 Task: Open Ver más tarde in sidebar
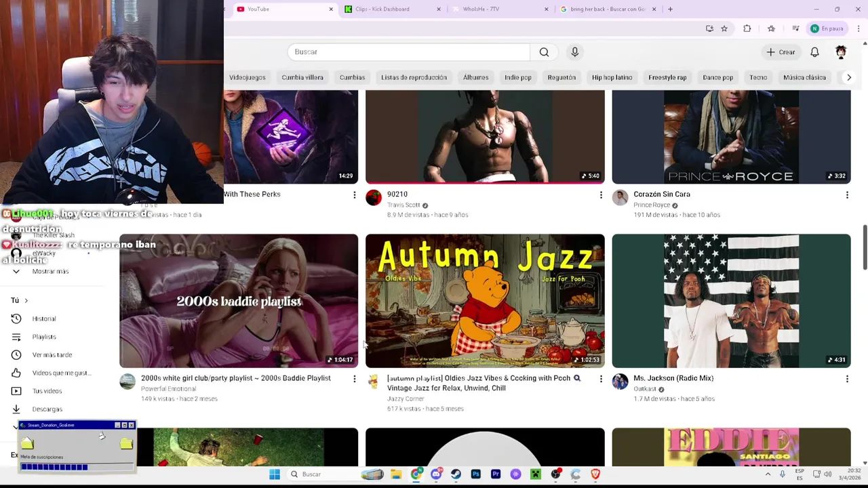point(52,355)
